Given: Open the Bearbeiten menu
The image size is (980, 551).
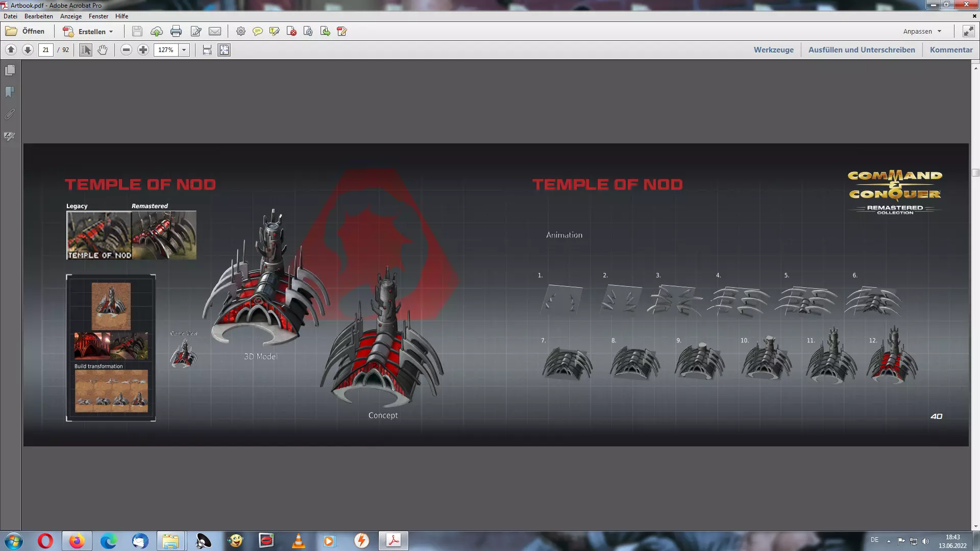Looking at the screenshot, I should click(x=38, y=16).
